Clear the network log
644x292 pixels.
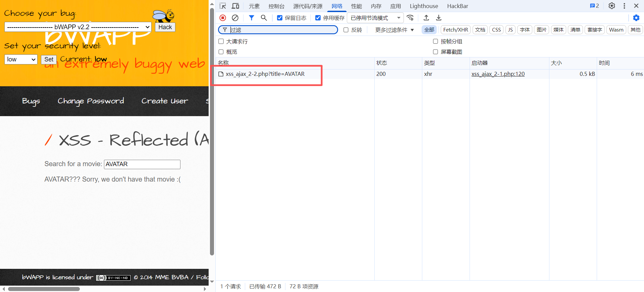[x=235, y=18]
